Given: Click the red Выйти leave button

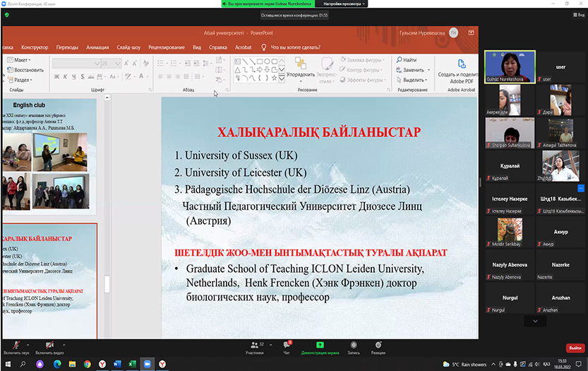Looking at the screenshot, I should coord(575,348).
